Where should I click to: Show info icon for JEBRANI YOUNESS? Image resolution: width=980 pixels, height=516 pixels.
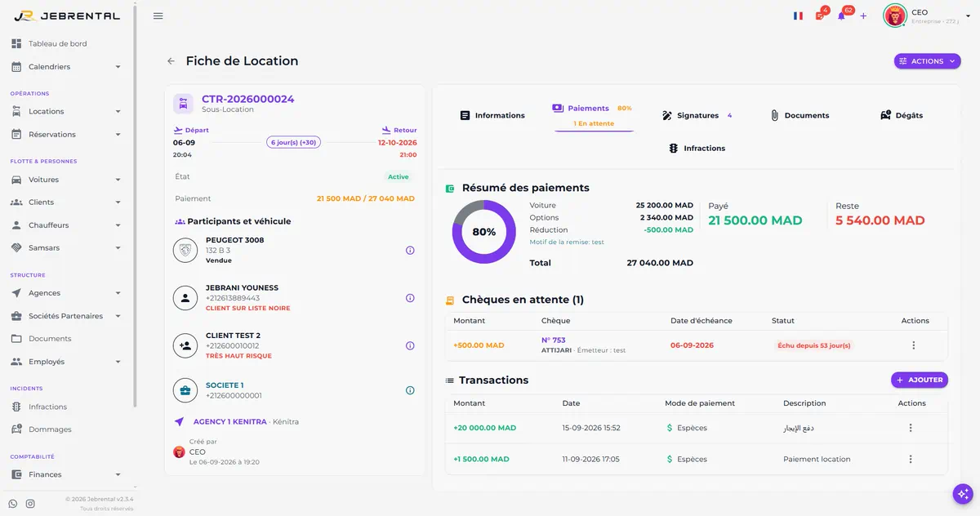click(x=410, y=298)
